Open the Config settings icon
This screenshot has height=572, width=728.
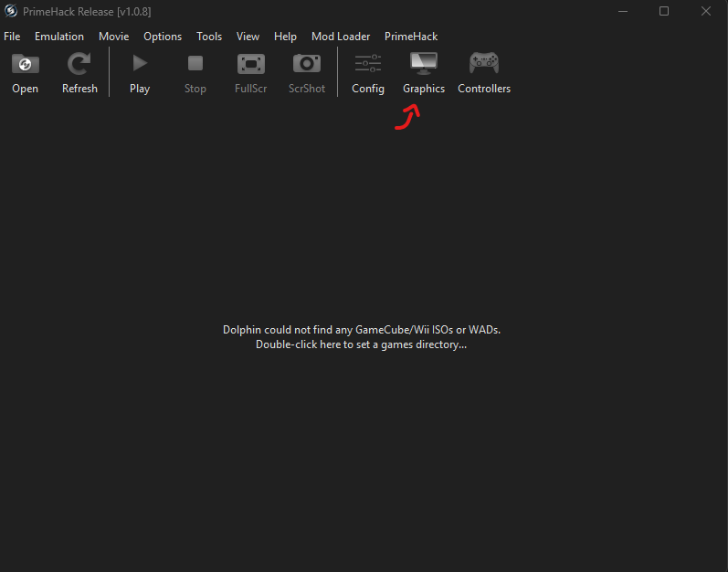click(x=368, y=65)
